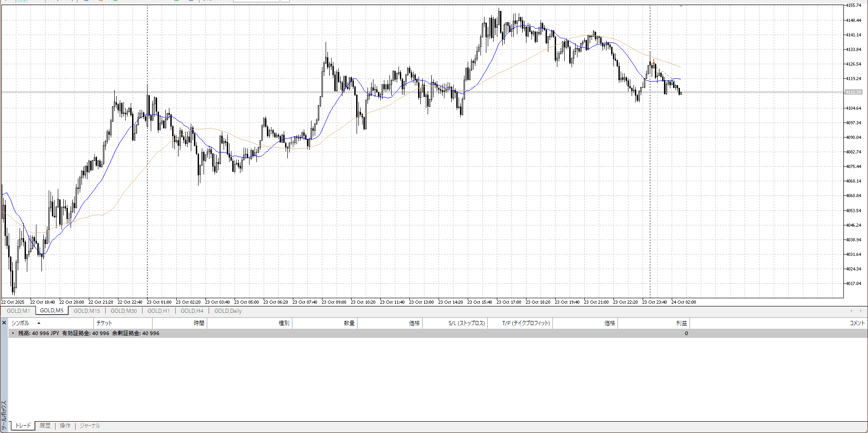Close the terminal panel with X
This screenshot has height=433, width=868.
4,323
